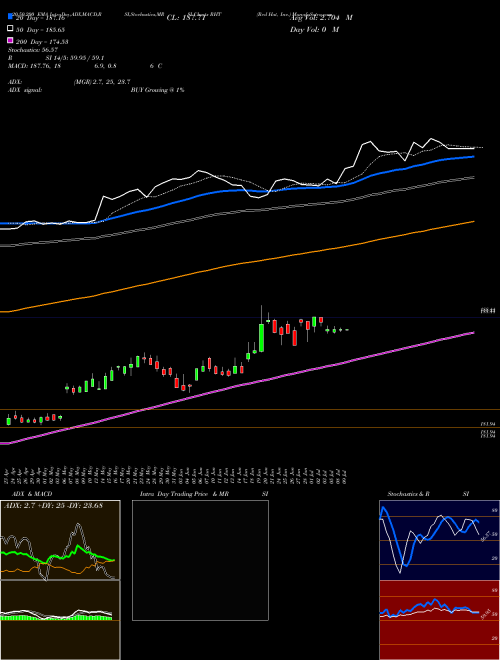Open the red RSI chart panel
500x660 pixels.
click(439, 620)
